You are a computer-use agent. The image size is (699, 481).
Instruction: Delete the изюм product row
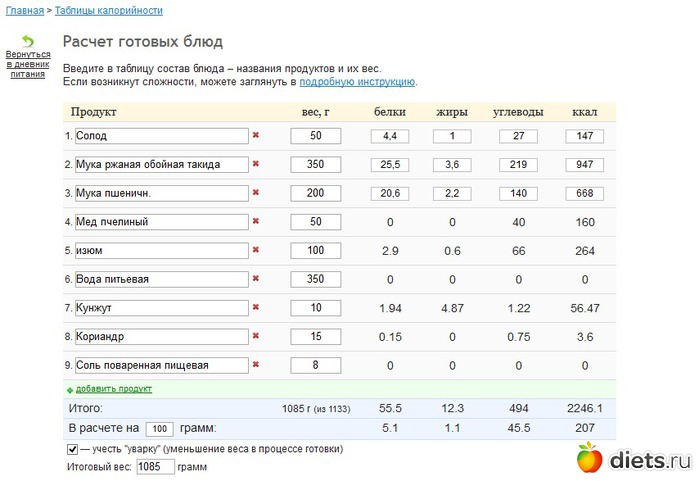point(256,250)
